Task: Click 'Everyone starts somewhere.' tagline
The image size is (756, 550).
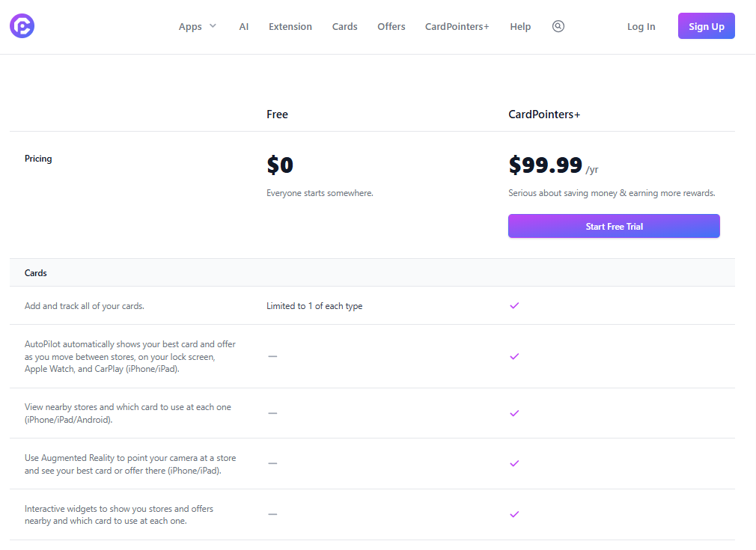Action: coord(320,193)
